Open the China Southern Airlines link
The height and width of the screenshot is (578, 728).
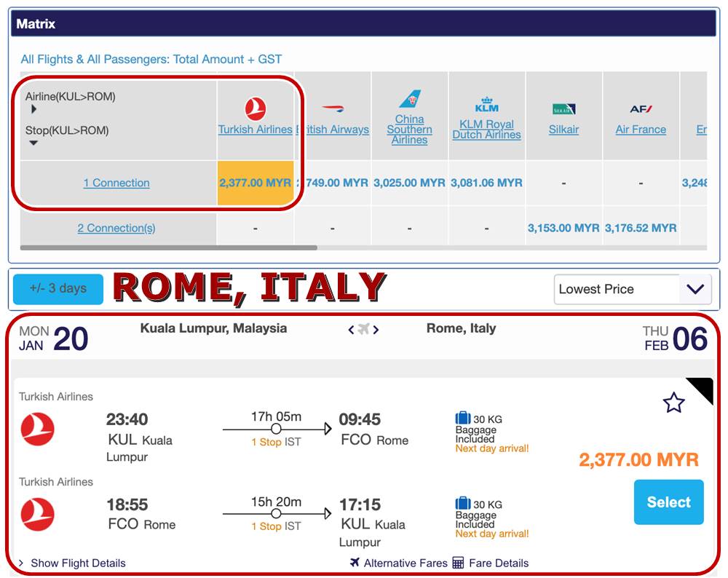tap(409, 130)
